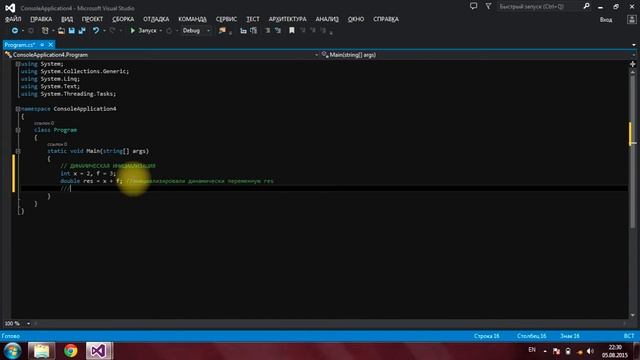This screenshot has width=640, height=360.
Task: Collapse the class Program block
Action: pos(18,130)
